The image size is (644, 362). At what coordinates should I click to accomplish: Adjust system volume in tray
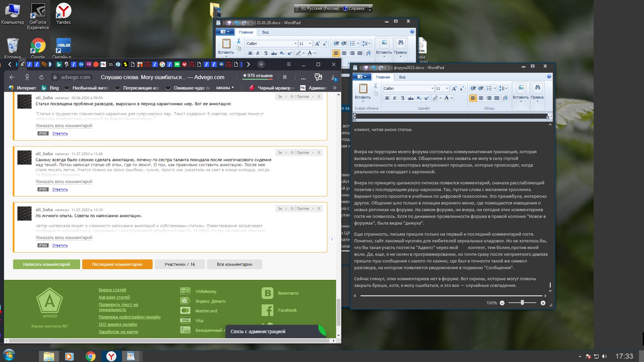[604, 356]
